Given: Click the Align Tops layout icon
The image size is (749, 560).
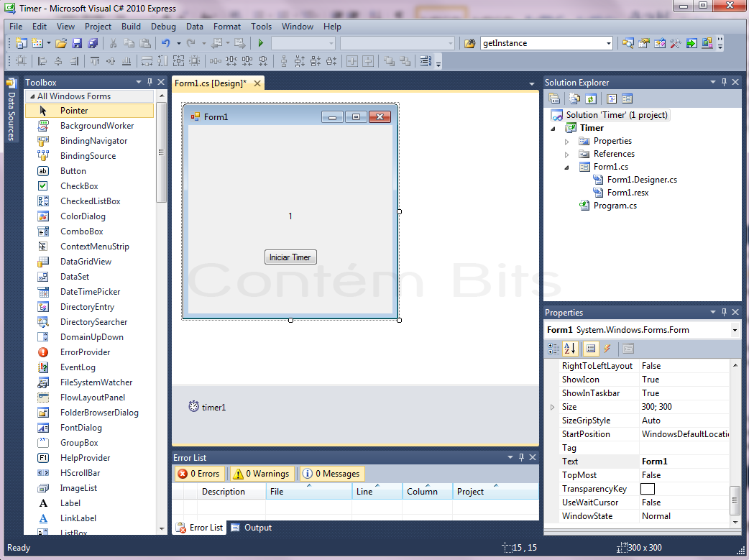Looking at the screenshot, I should pos(95,61).
